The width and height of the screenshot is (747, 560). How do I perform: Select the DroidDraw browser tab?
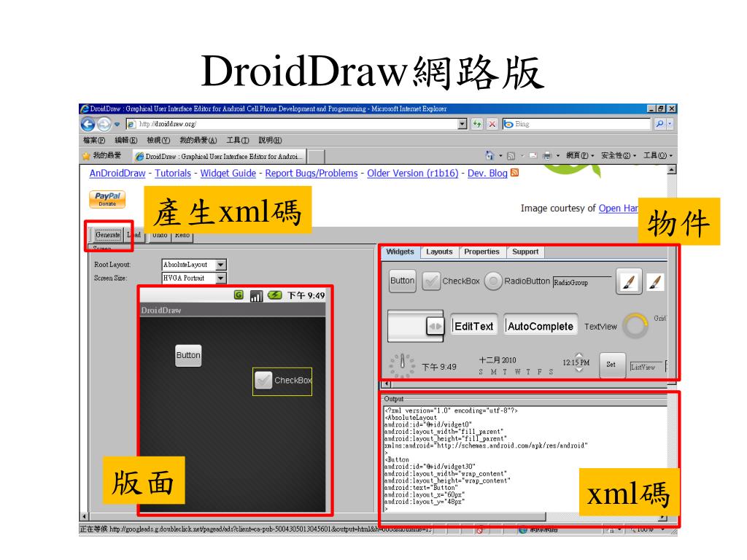pyautogui.click(x=219, y=156)
